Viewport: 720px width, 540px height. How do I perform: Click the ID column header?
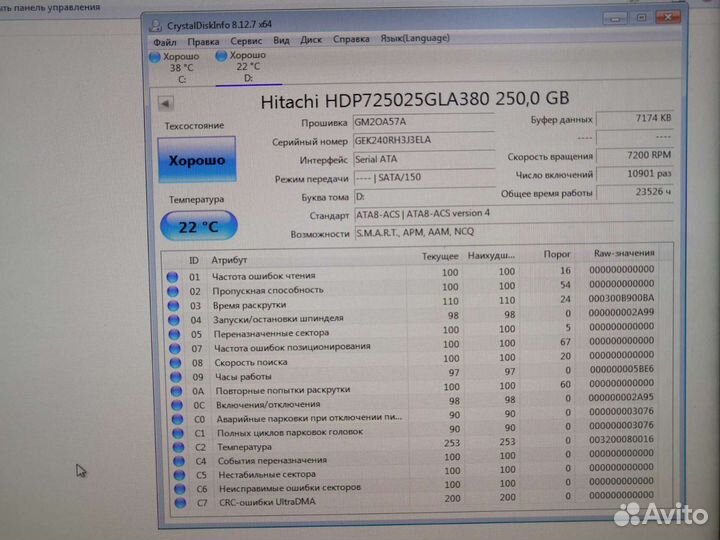tap(194, 260)
